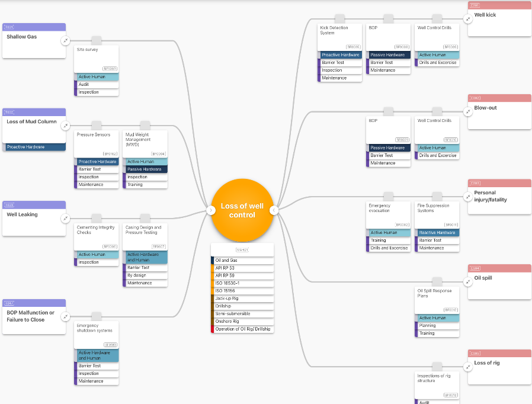The height and width of the screenshot is (404, 532).
Task: Collapse the Shallow Gas threat barriers icon
Action: pyautogui.click(x=66, y=41)
